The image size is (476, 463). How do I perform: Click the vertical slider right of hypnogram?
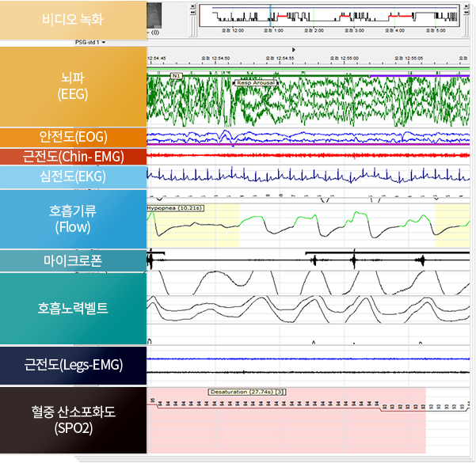click(x=466, y=26)
